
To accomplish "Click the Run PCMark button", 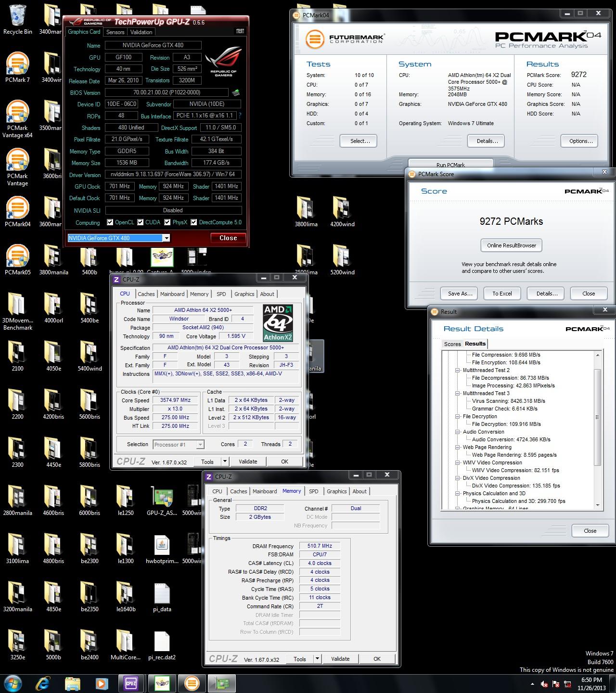I will (x=450, y=165).
